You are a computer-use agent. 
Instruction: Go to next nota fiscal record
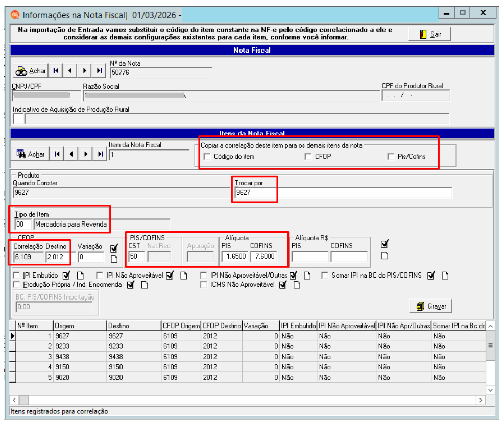(x=85, y=70)
